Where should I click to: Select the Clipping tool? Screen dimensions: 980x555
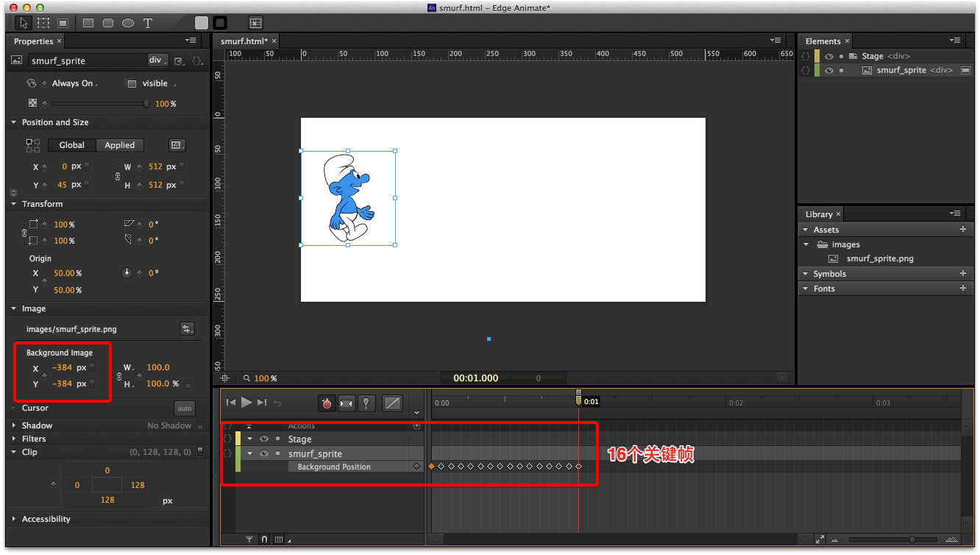click(x=63, y=23)
